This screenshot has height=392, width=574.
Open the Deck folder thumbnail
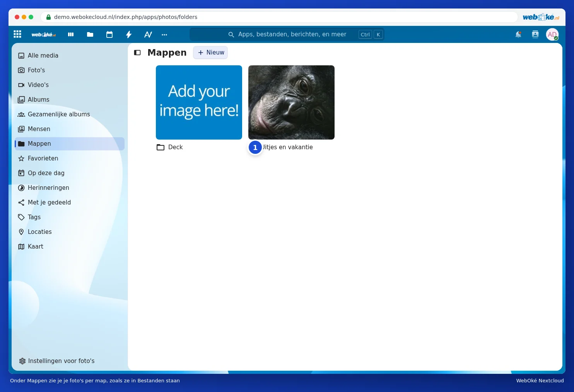click(199, 102)
